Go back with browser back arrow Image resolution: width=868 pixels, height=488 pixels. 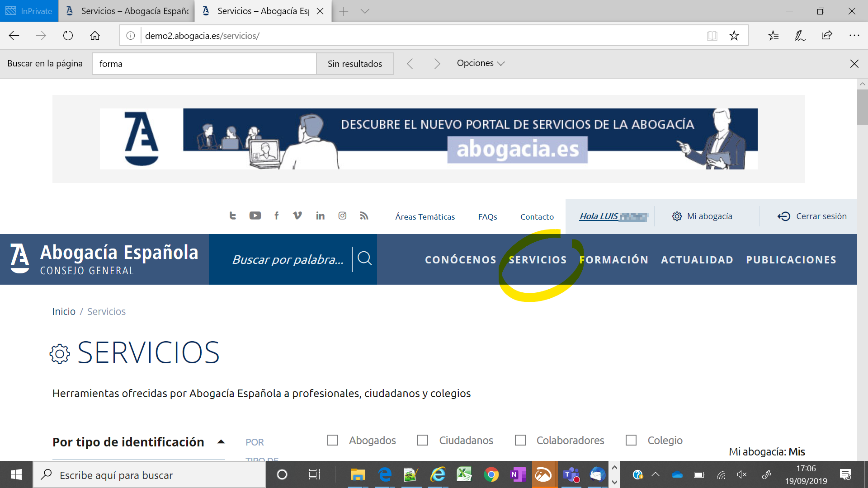tap(14, 36)
